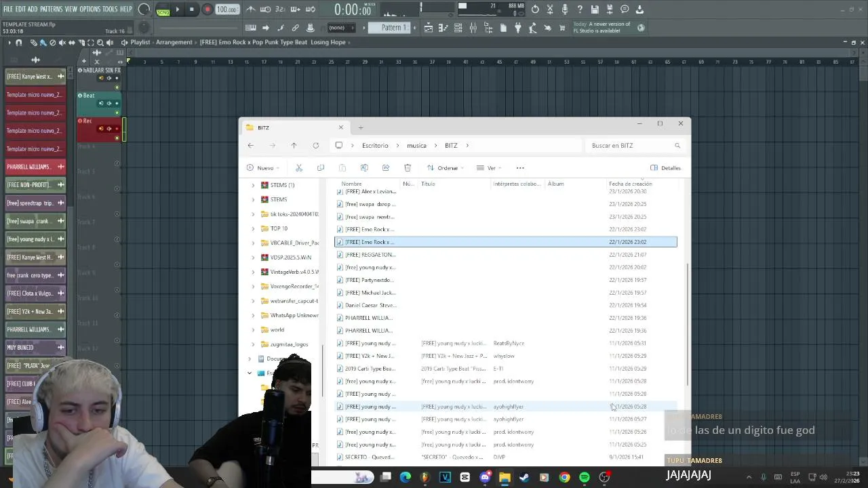Image resolution: width=868 pixels, height=488 pixels.
Task: Open the Explorer more options ellipsis
Action: click(x=520, y=167)
